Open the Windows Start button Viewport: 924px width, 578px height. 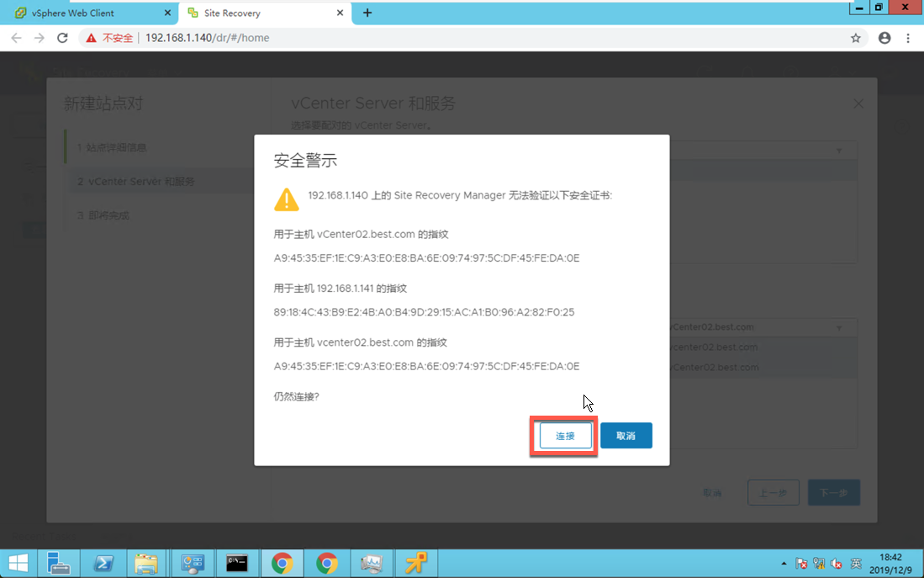tap(18, 563)
